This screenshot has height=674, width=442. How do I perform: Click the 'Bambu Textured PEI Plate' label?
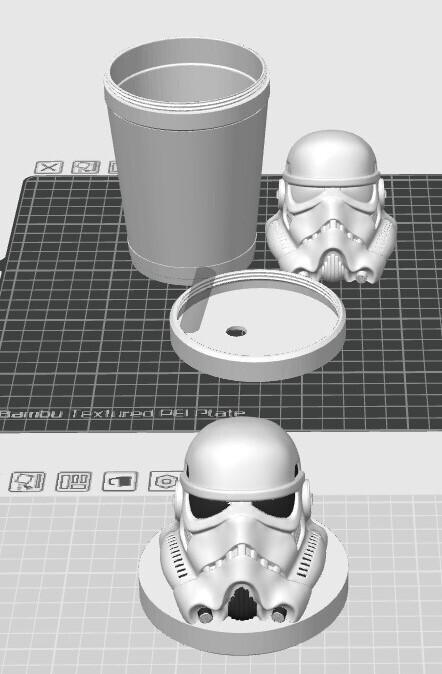(123, 414)
